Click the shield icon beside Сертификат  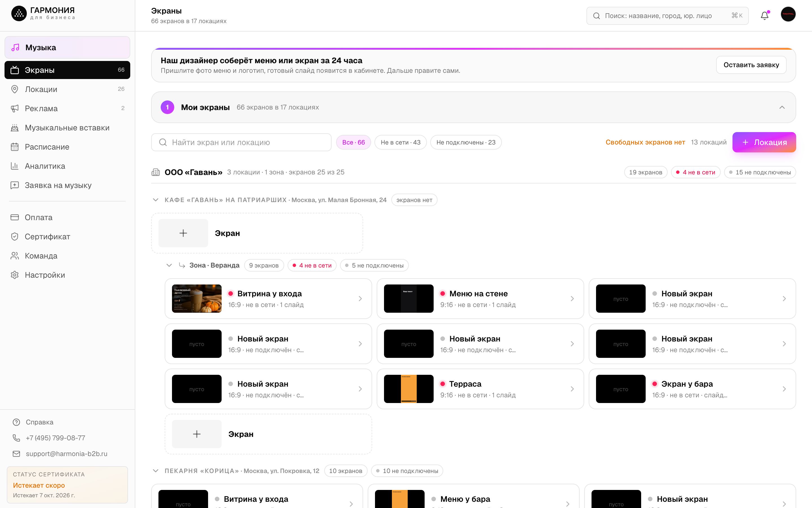pos(14,237)
